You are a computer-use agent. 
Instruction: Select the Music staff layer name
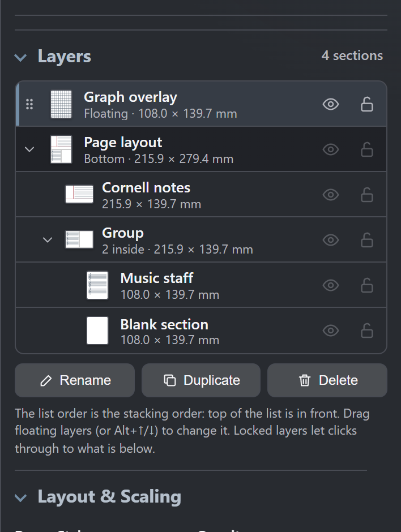(157, 278)
